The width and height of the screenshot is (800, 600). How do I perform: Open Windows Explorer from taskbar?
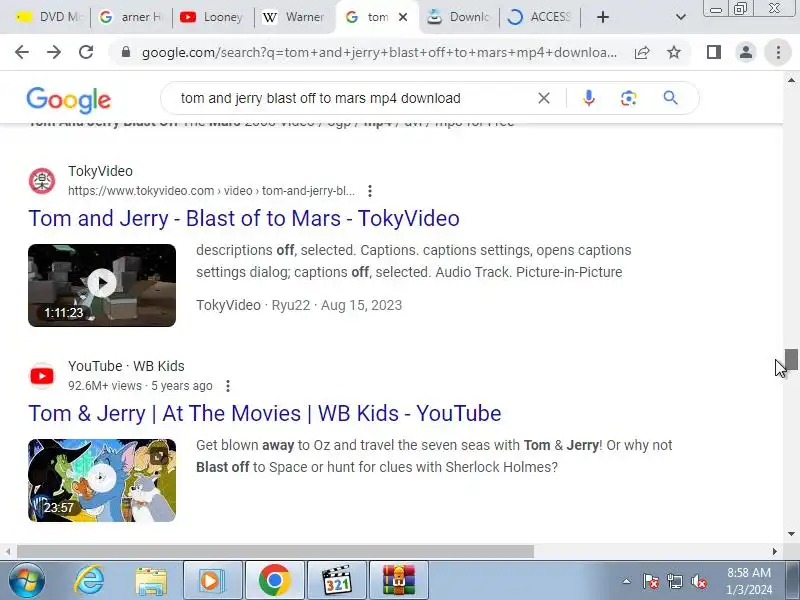tap(151, 581)
